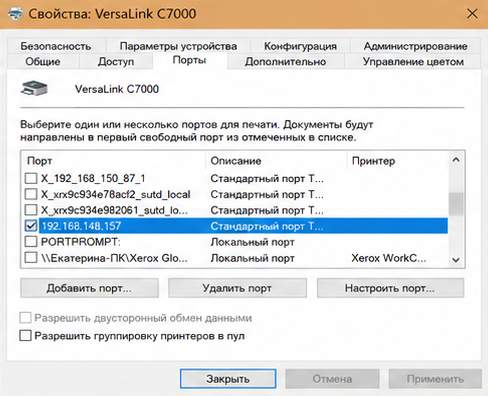Select the X_xrx9c934e982061_sutd_lo... port name

click(x=114, y=210)
